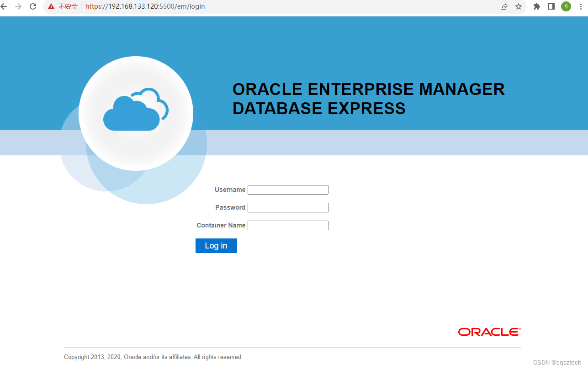
Task: Click the Password input field
Action: click(x=288, y=207)
